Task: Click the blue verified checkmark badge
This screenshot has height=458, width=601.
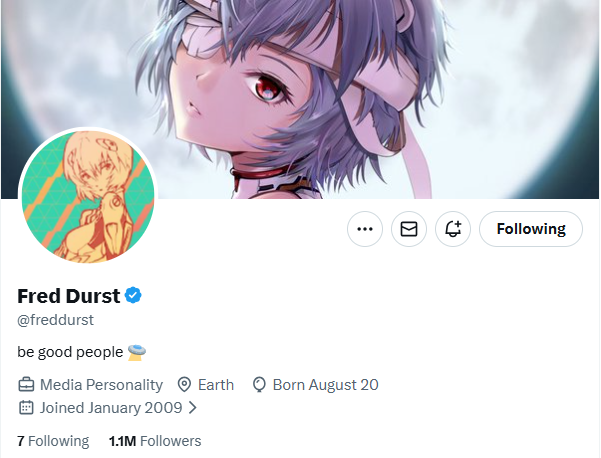Action: [x=133, y=295]
